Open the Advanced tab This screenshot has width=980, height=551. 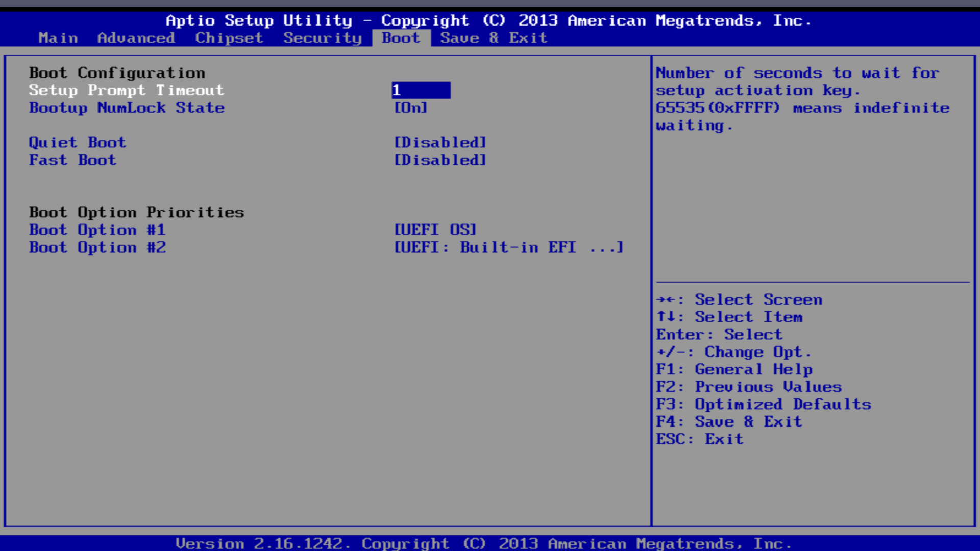[x=136, y=38]
